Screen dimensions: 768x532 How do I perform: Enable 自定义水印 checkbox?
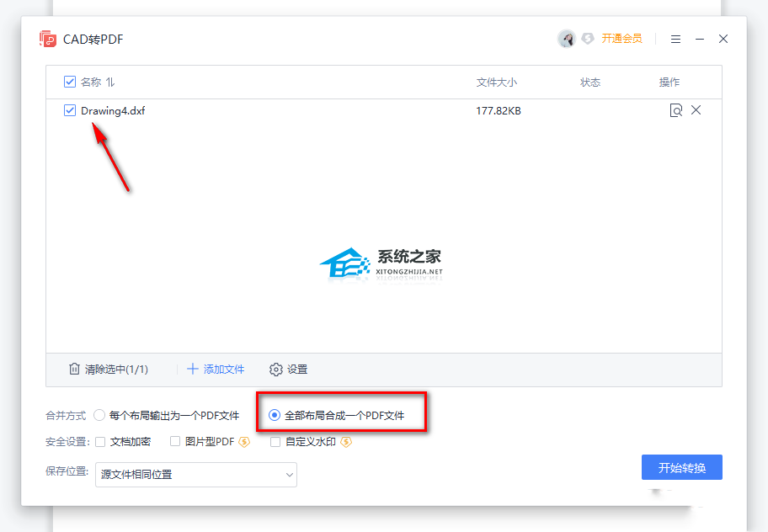(275, 442)
